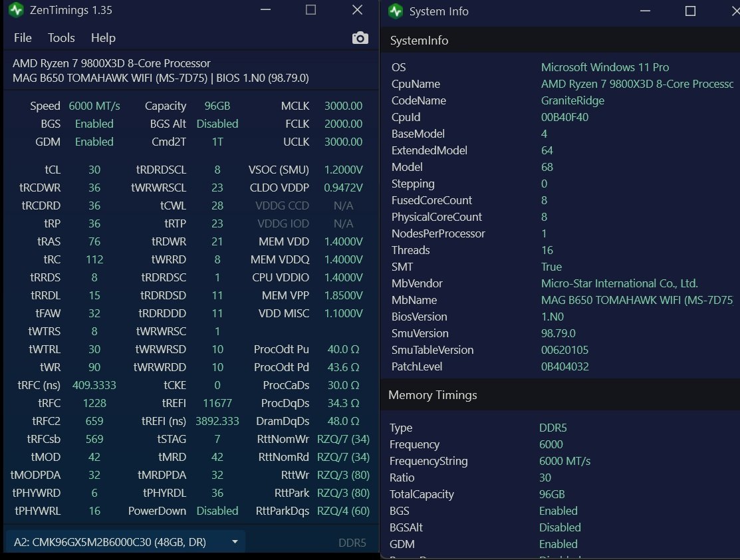
Task: Click the tRFCsb value 569
Action: point(94,439)
